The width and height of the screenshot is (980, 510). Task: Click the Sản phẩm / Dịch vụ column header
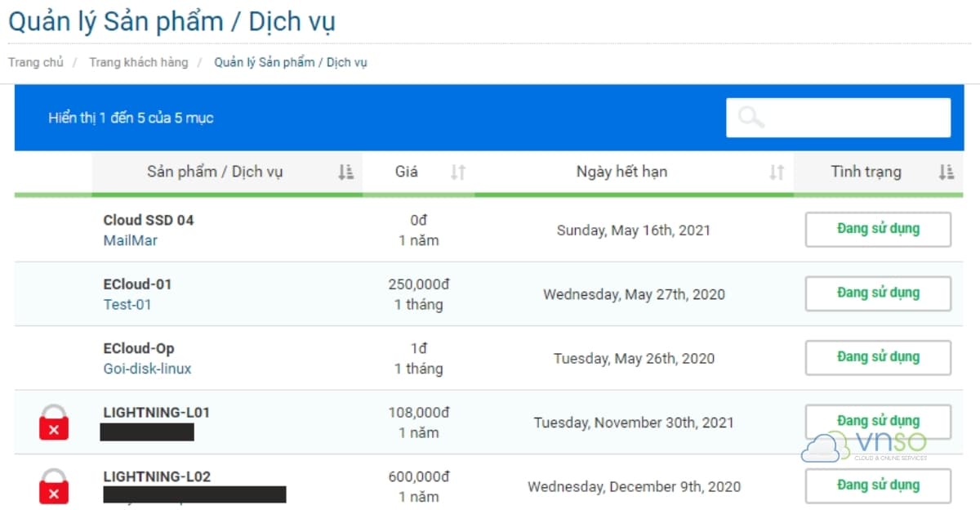227,172
